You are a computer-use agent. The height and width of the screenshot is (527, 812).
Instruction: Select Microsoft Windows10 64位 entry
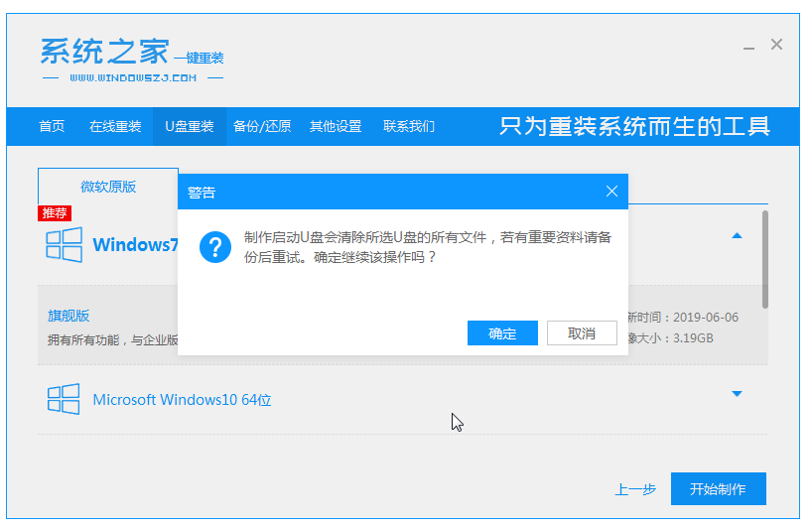pos(402,399)
